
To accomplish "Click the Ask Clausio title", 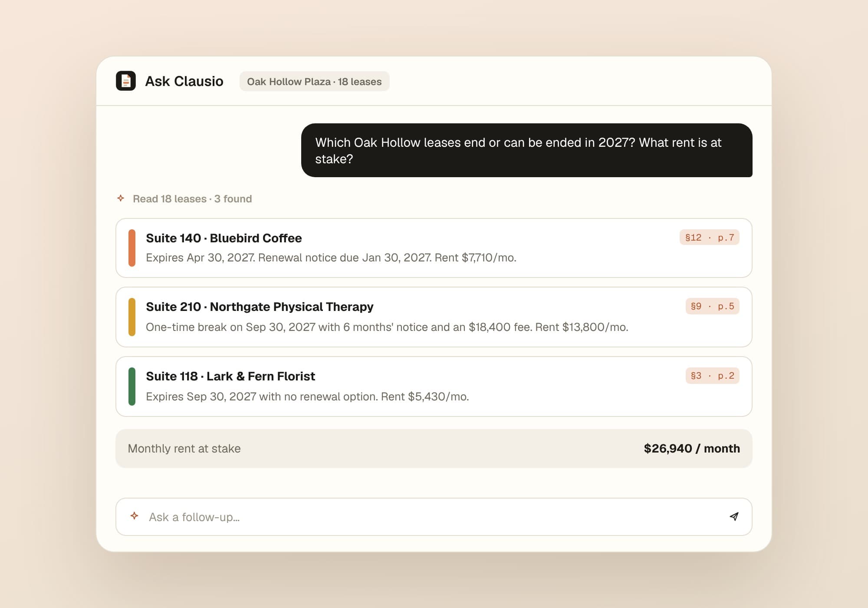I will pyautogui.click(x=184, y=81).
